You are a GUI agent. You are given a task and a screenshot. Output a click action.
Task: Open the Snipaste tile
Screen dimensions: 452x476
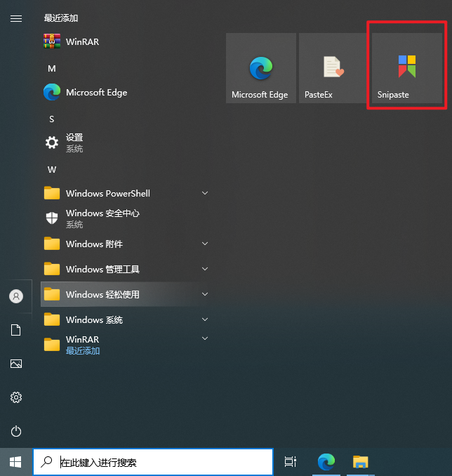coord(407,68)
